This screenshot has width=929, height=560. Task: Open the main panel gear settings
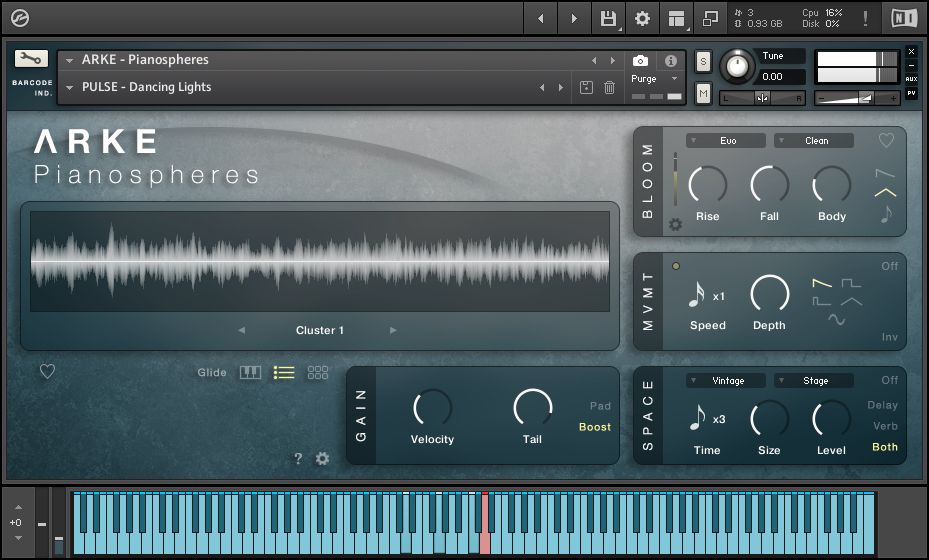322,458
